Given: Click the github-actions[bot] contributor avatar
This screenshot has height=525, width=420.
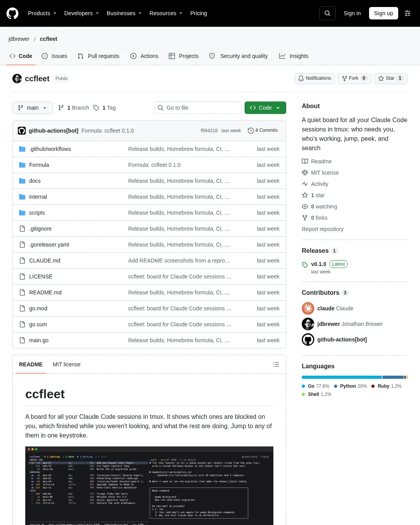Looking at the screenshot, I should (308, 339).
